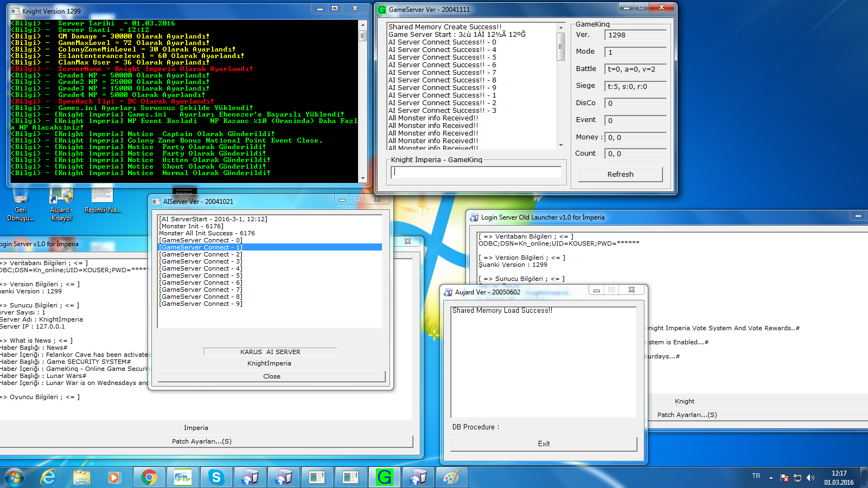Image resolution: width=868 pixels, height=488 pixels.
Task: Click Patch Ayarları...(S) in left Login Server
Action: click(x=202, y=441)
